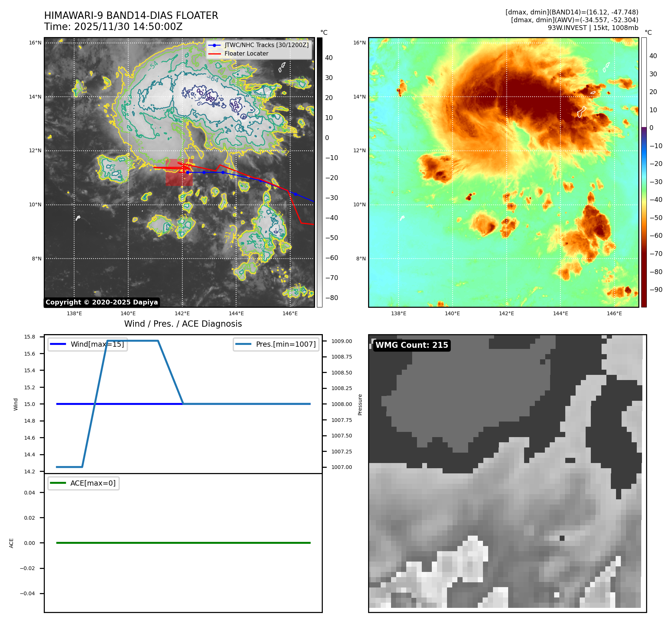Click the Time 2025/11/30 timestamp text
Viewport: 672px width, 626px height.
click(x=113, y=27)
